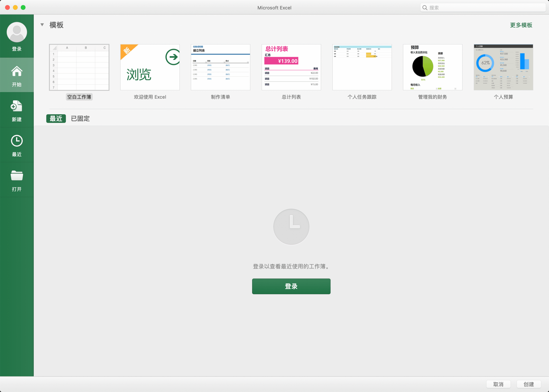
Task: Select the 空白工作簿 blank workbook template
Action: point(79,67)
